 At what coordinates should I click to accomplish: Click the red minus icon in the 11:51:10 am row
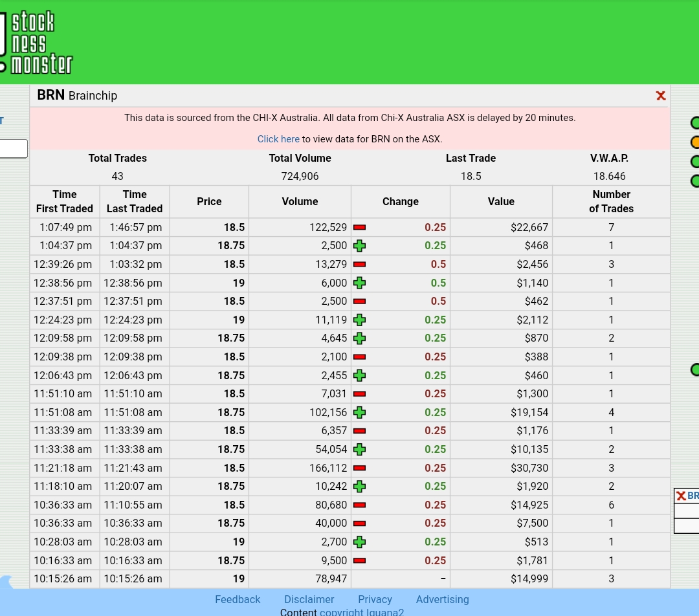tap(359, 394)
